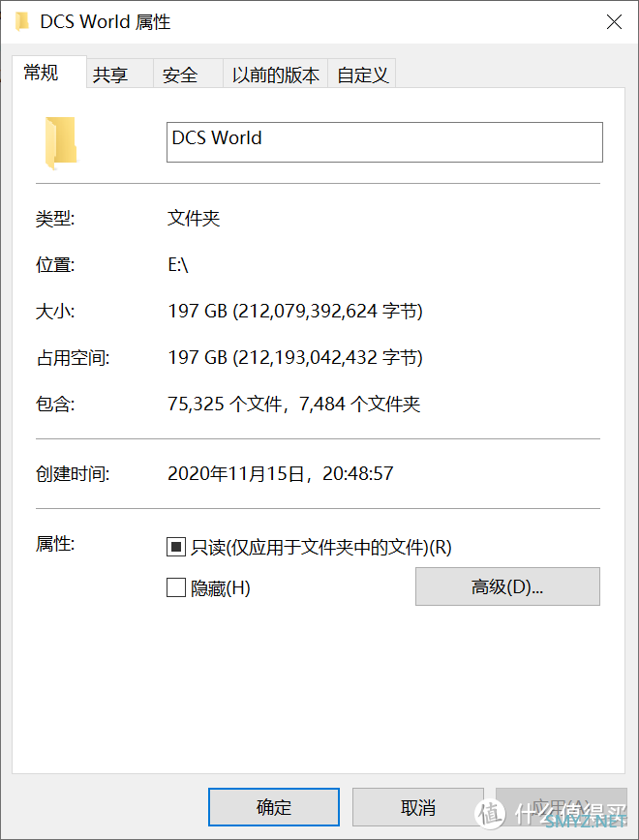Open the 自定义 tab
Screen dimensions: 639x840
(x=362, y=74)
